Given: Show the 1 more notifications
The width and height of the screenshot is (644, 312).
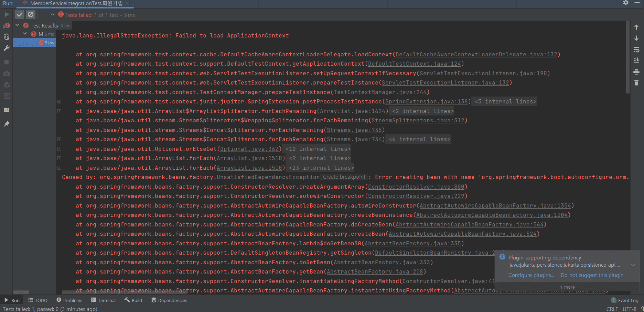Looking at the screenshot, I should tap(567, 287).
